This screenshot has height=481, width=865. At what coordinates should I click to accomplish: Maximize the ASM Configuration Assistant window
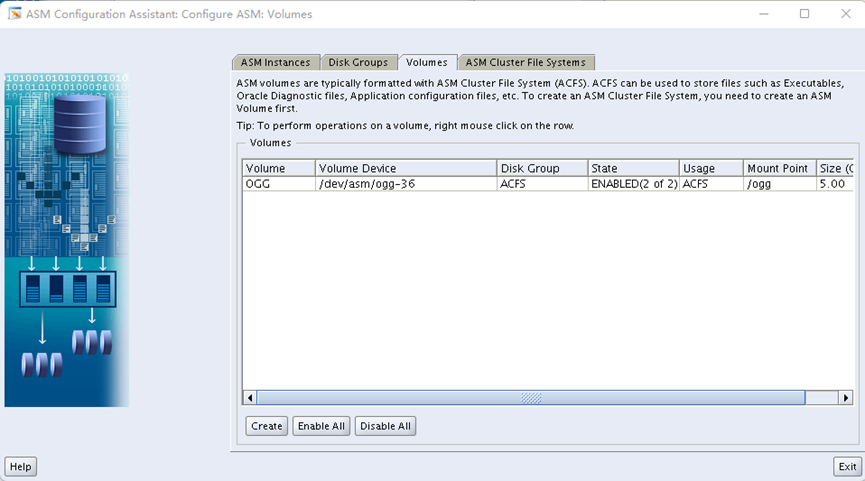[x=804, y=14]
